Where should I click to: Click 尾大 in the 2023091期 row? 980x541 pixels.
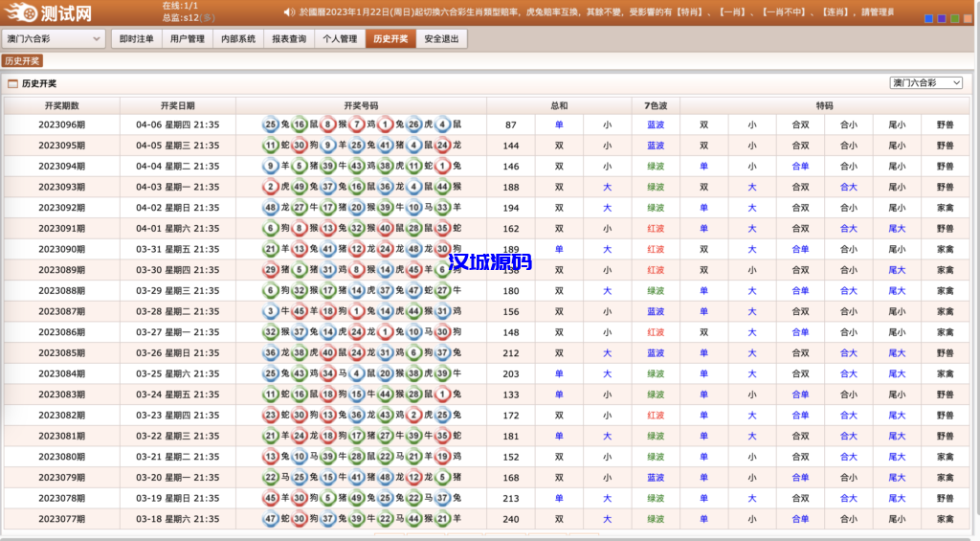click(x=897, y=228)
